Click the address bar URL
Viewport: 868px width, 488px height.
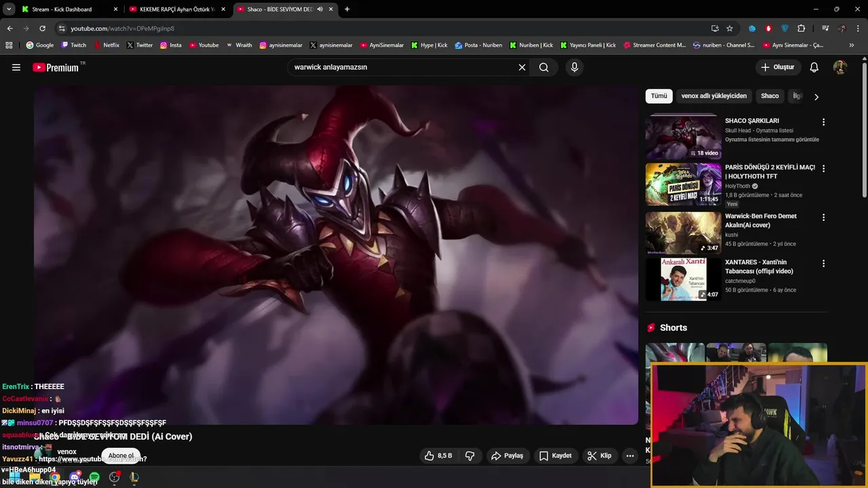click(123, 28)
